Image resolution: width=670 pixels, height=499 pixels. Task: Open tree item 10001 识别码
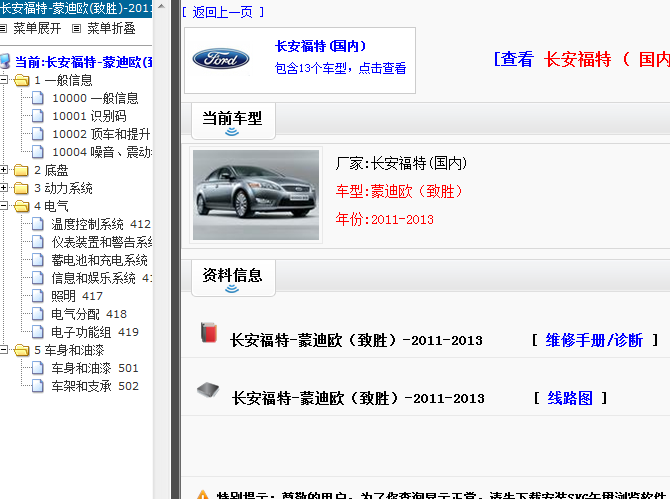click(x=89, y=116)
